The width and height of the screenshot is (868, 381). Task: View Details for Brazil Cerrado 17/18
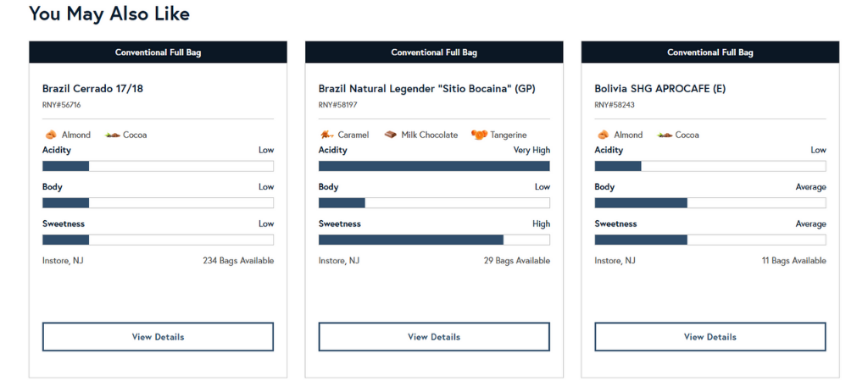[x=158, y=337]
